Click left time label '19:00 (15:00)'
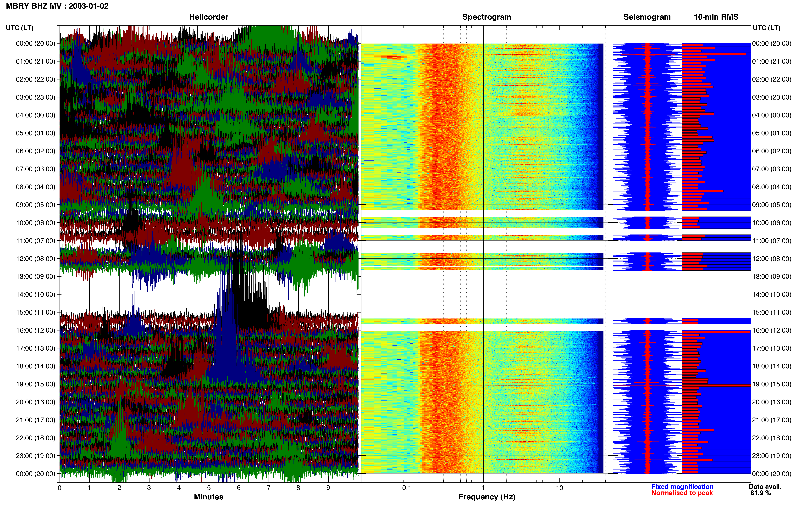This screenshot has width=812, height=508. (x=36, y=384)
